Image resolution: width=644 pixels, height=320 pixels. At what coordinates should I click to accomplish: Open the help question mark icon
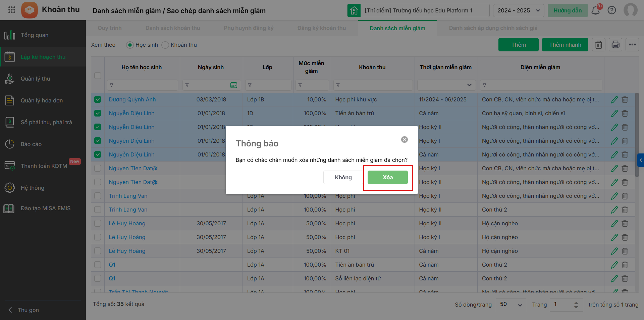612,10
